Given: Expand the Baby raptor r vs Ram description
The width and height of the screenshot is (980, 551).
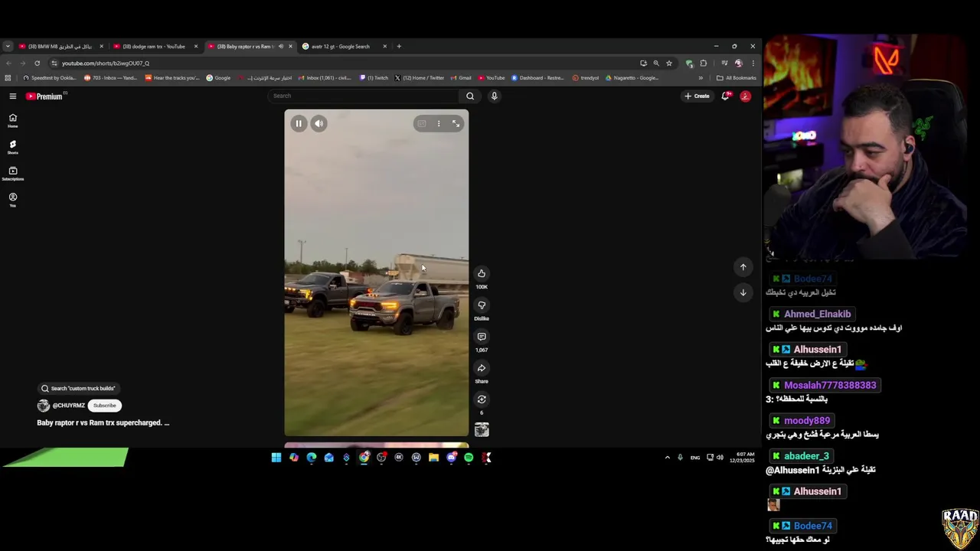Looking at the screenshot, I should pos(103,422).
